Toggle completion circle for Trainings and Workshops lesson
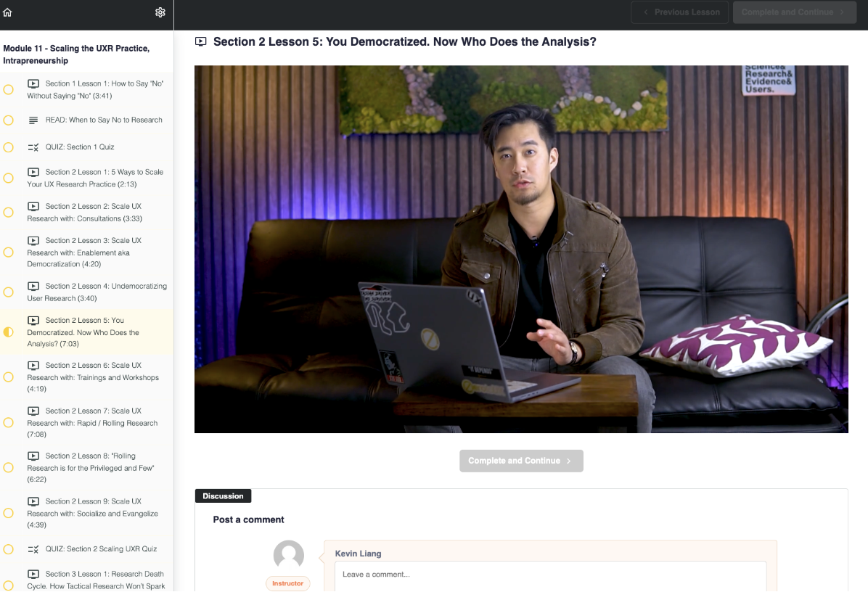868x592 pixels. click(x=8, y=377)
